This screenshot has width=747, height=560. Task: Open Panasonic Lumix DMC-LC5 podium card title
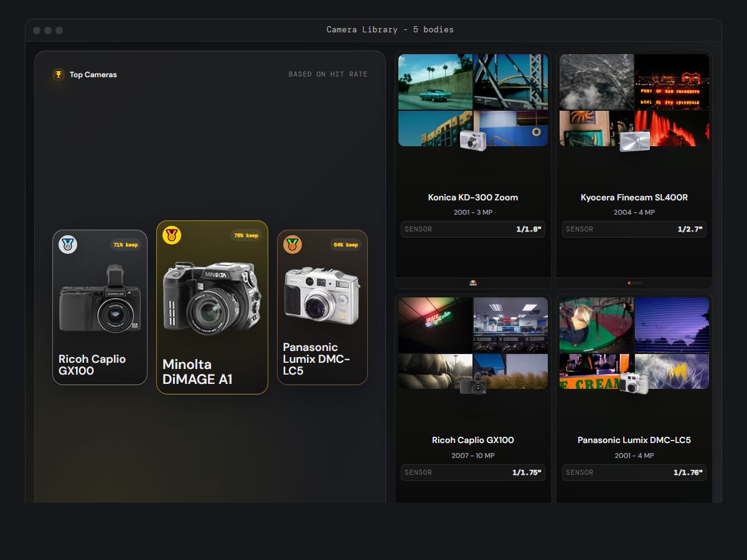pos(317,358)
